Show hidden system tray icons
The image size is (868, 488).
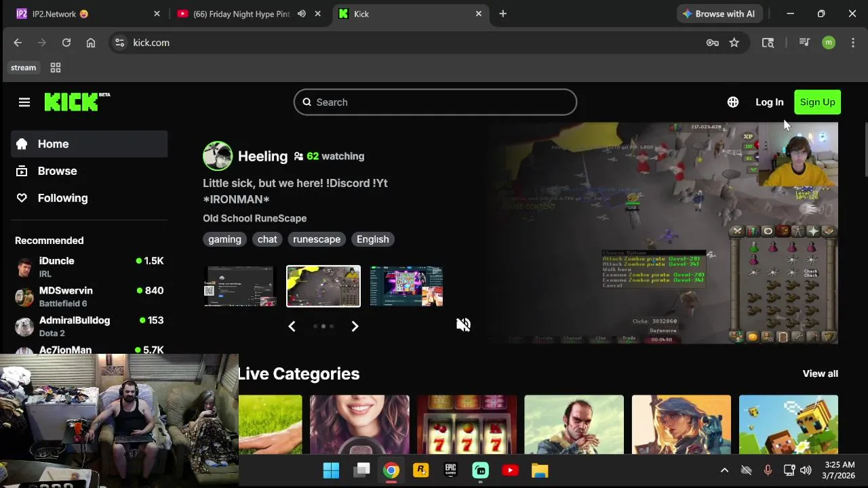[724, 470]
